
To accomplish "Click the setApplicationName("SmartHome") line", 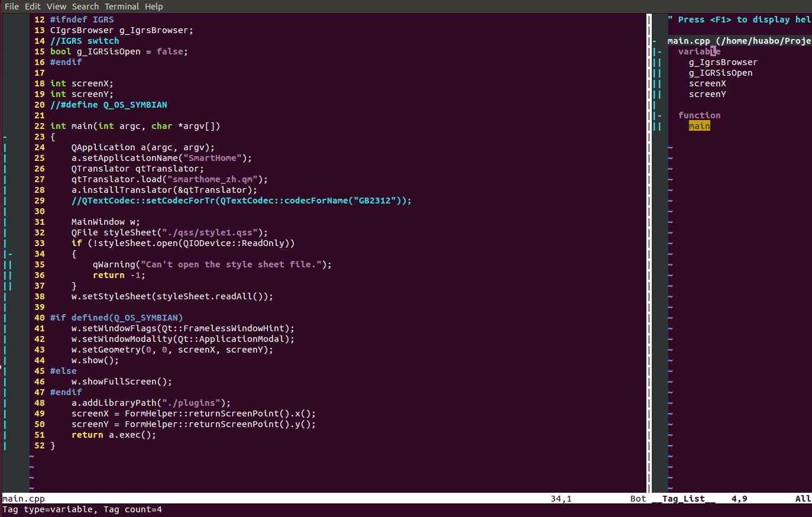I will tap(162, 158).
